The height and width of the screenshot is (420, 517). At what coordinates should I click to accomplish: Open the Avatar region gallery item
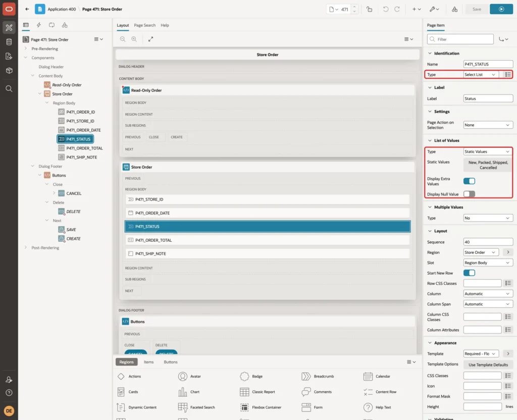(190, 376)
